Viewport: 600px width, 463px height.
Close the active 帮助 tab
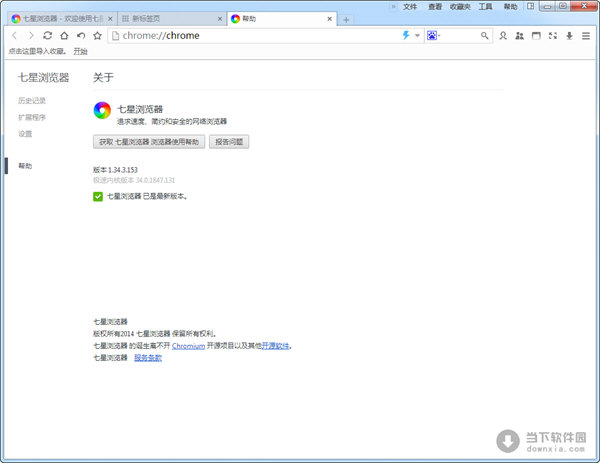329,18
